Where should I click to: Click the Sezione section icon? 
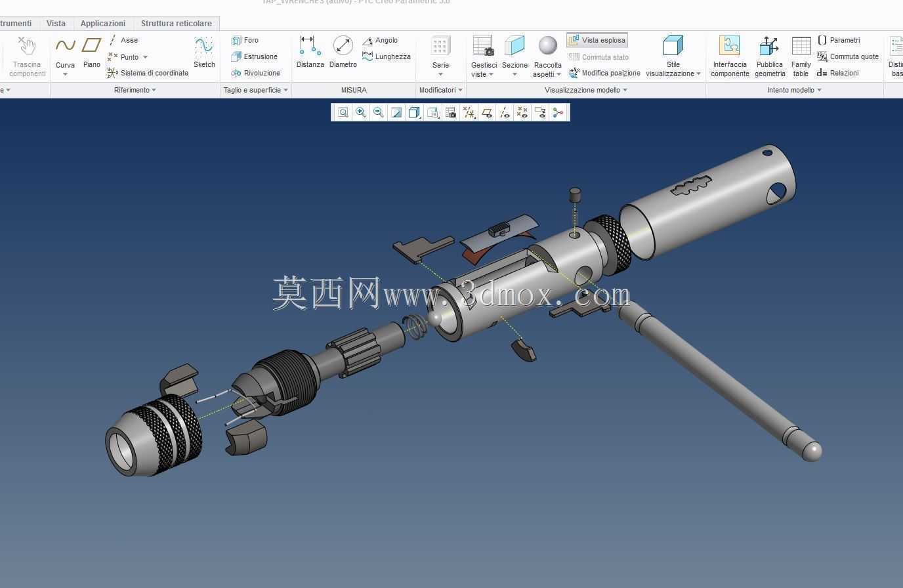click(x=514, y=46)
